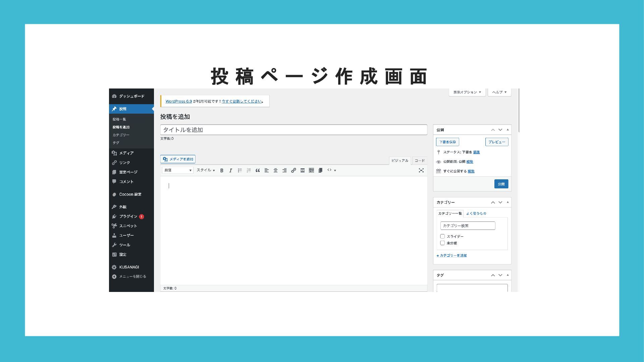Switch to よく使うもの category tab
Viewport: 644px width, 362px height.
coord(476,214)
